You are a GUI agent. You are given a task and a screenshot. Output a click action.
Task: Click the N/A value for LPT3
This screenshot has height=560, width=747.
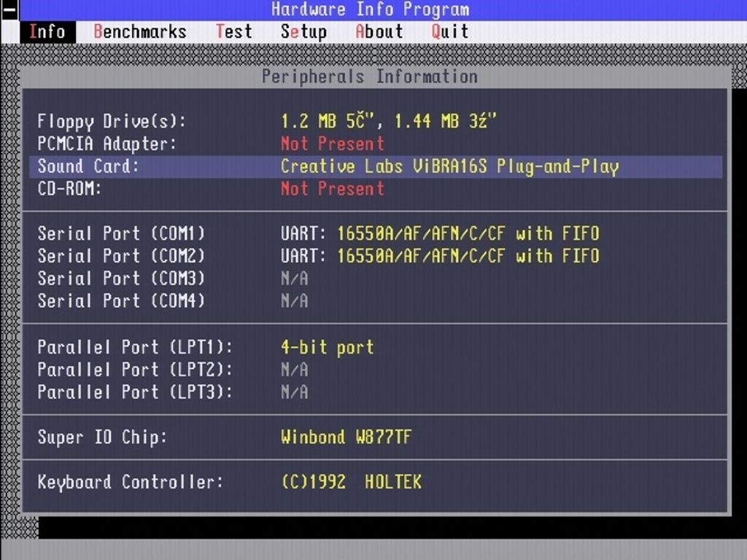[295, 392]
